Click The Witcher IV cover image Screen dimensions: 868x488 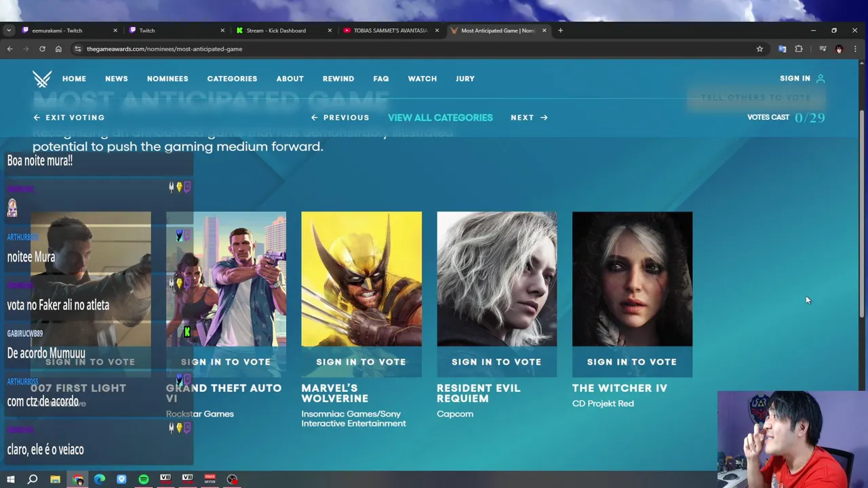(x=632, y=279)
